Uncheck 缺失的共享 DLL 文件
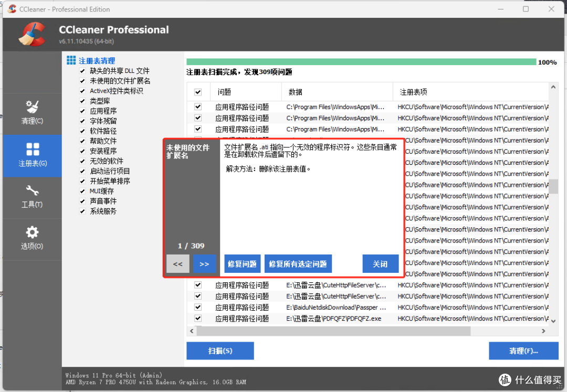Screen dimensions: 567x392 click(82, 71)
